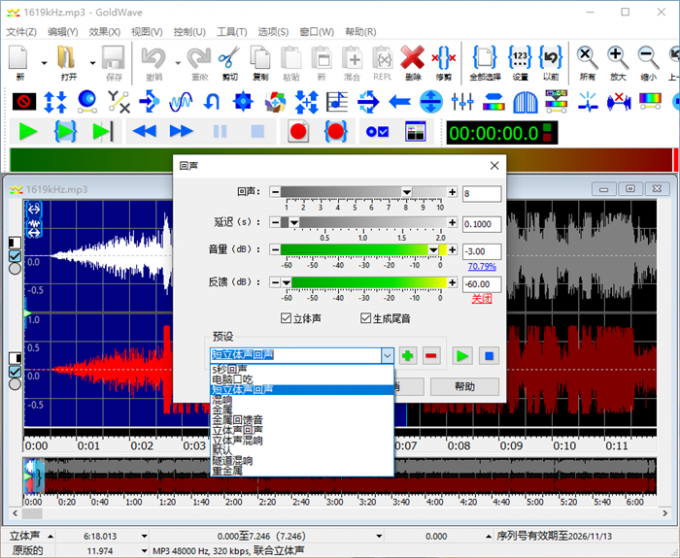Click the 放大 zoom in magnifier

point(618,58)
